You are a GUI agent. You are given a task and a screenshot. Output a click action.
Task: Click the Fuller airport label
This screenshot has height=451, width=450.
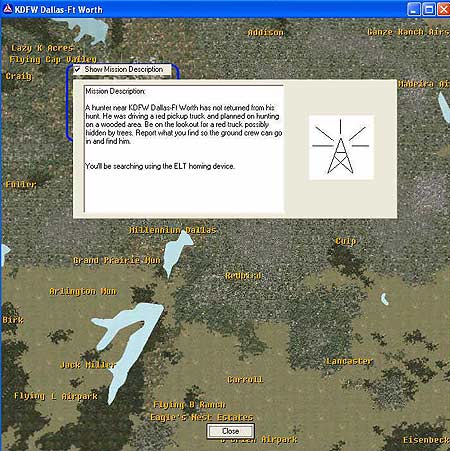click(x=21, y=184)
